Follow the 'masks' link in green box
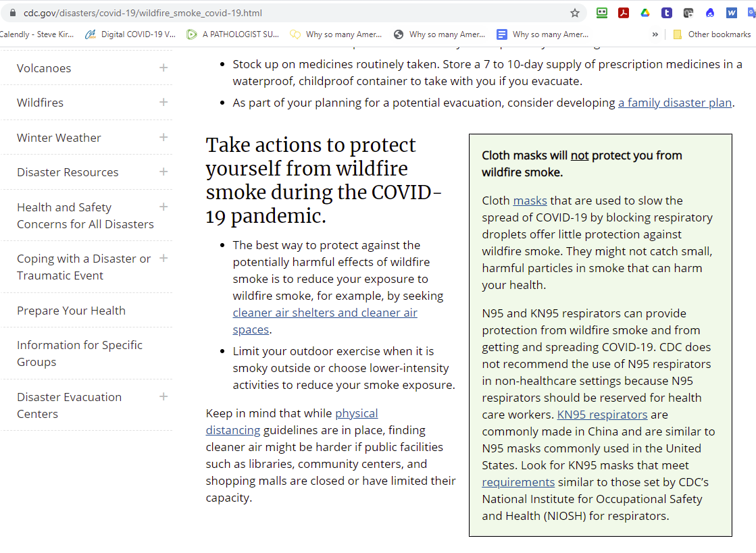This screenshot has width=756, height=553. pos(530,201)
